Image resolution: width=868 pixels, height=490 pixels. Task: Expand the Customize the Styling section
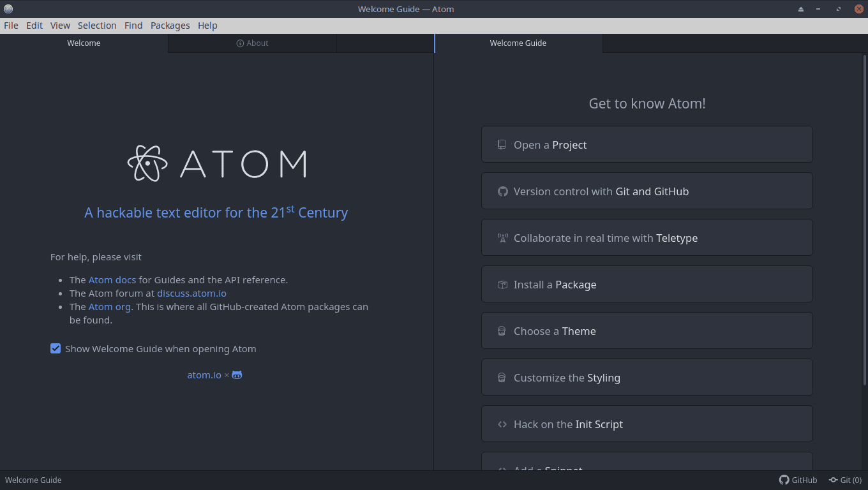coord(647,377)
